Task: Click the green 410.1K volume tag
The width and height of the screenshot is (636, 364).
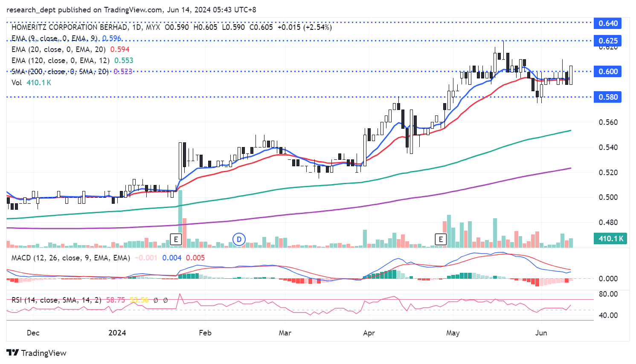Action: click(610, 239)
